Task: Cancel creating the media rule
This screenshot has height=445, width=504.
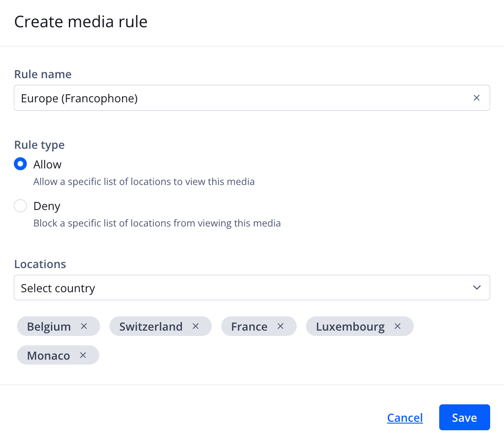Action: pos(405,417)
